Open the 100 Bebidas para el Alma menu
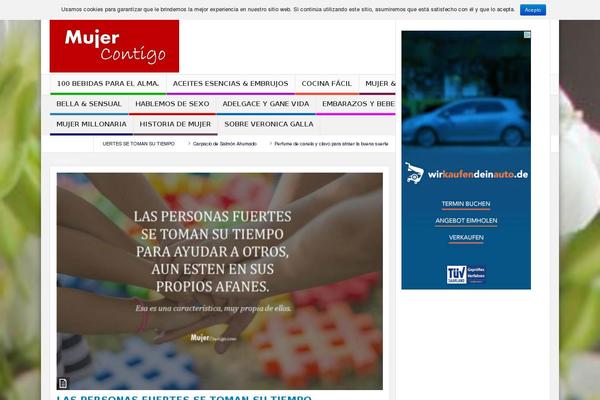The height and width of the screenshot is (400, 600). click(x=108, y=83)
